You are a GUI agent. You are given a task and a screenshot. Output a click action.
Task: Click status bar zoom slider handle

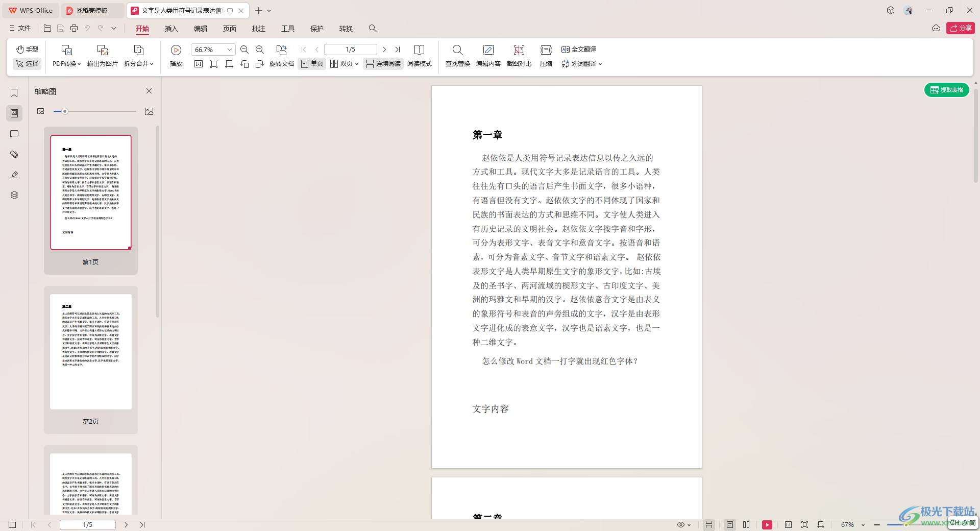pyautogui.click(x=906, y=525)
